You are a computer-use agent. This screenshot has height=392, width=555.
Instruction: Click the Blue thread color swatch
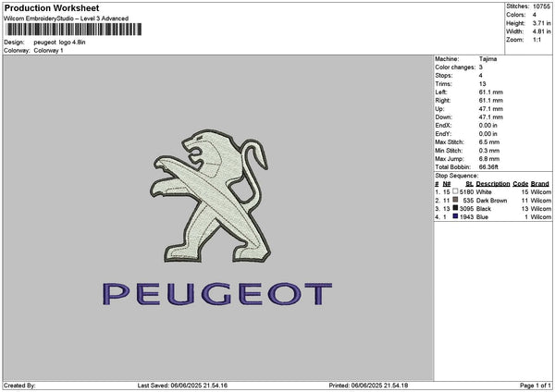tap(455, 216)
